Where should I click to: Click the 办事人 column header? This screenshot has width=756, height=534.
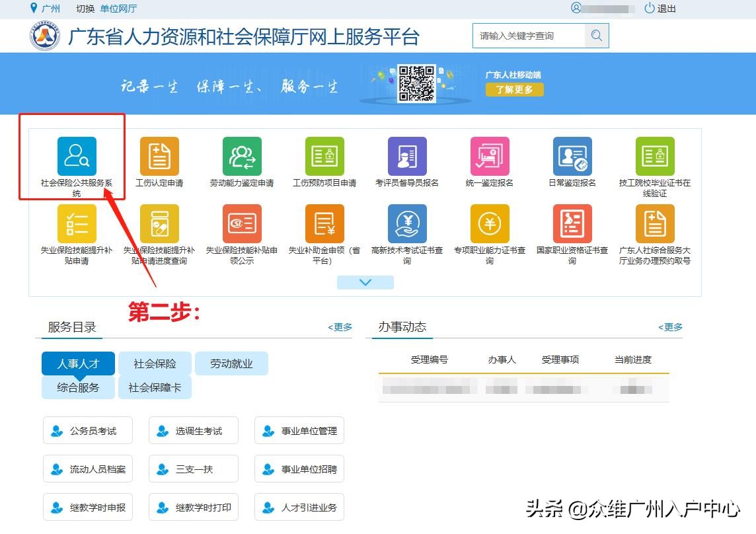click(x=502, y=360)
